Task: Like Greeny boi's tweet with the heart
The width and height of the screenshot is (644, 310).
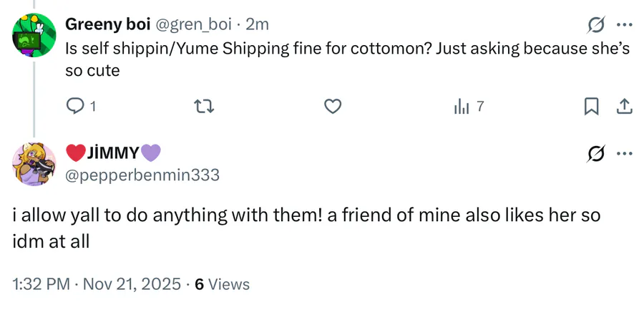Action: pyautogui.click(x=331, y=107)
